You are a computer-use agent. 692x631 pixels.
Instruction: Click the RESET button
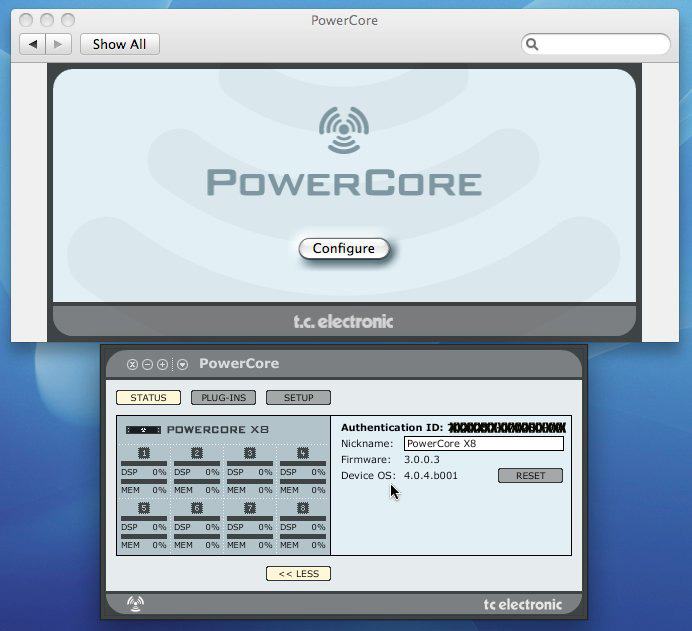530,476
